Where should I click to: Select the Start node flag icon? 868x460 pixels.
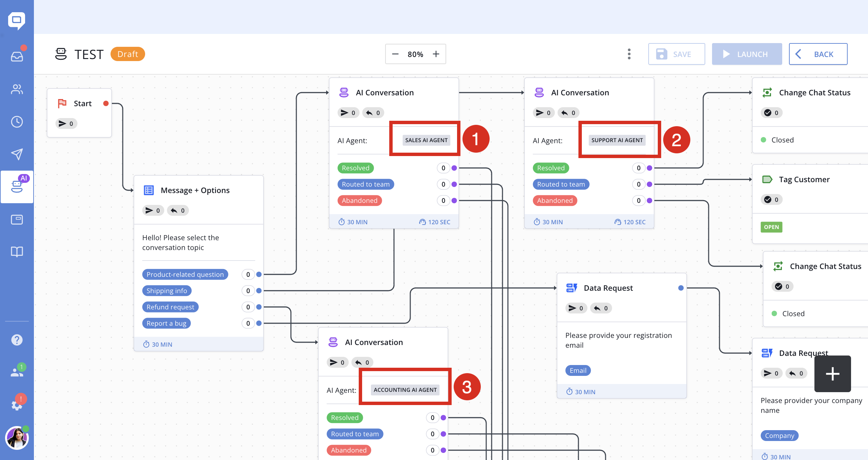62,103
